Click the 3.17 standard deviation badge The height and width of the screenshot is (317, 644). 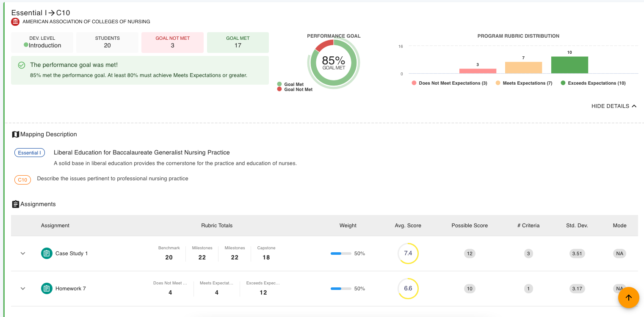click(x=577, y=289)
